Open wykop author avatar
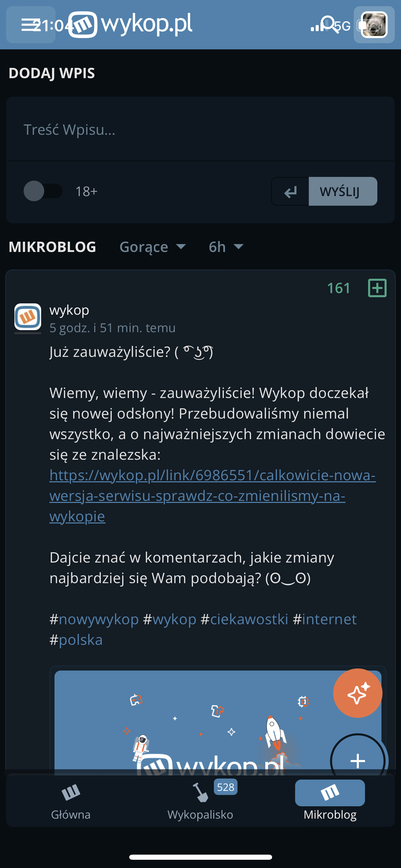 (x=28, y=317)
